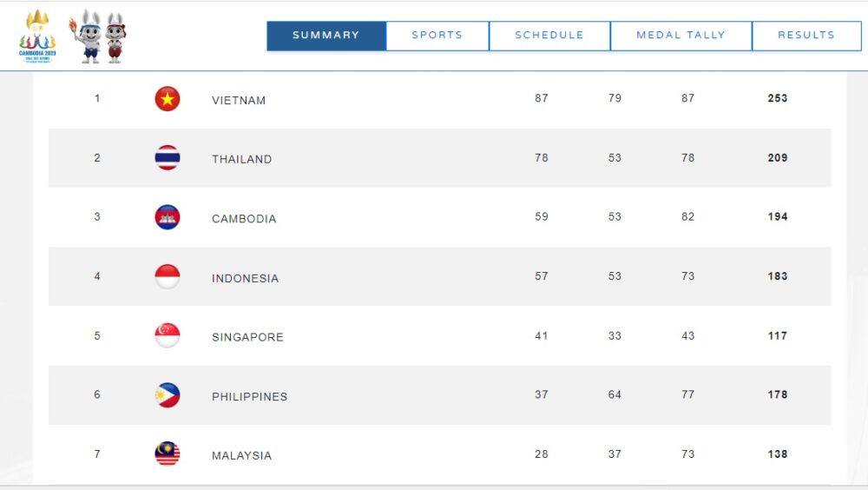This screenshot has width=868, height=490.
Task: Click the Cambodia 2023 SEA Games logo
Action: [x=37, y=36]
